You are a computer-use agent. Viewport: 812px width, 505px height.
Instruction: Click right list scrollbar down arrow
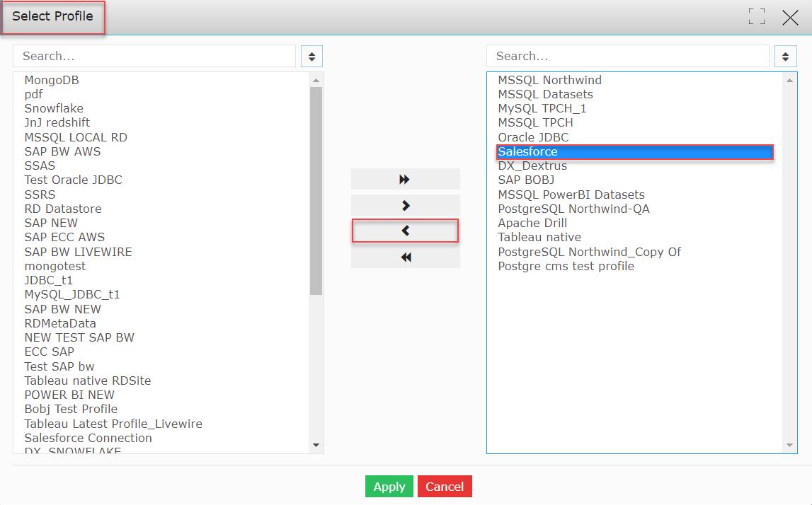coord(789,445)
